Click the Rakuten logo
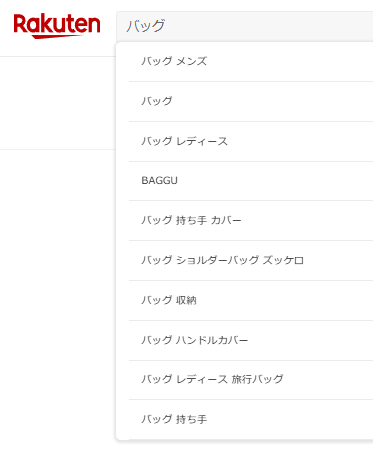Screen dimensions: 373x449 tap(57, 26)
